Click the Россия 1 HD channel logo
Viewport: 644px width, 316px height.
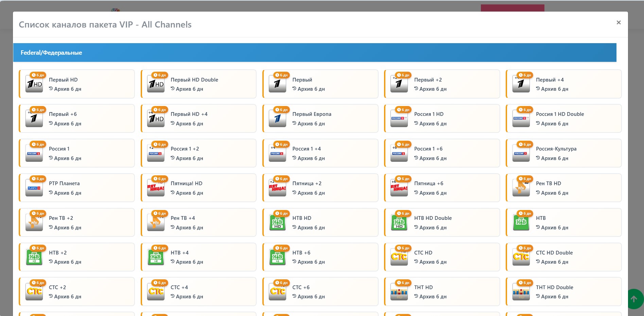pos(399,119)
